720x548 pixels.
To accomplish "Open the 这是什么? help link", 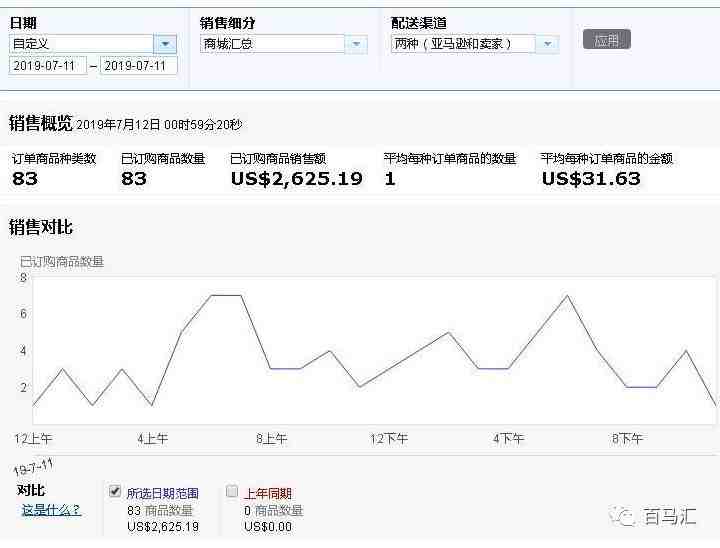I will click(51, 509).
